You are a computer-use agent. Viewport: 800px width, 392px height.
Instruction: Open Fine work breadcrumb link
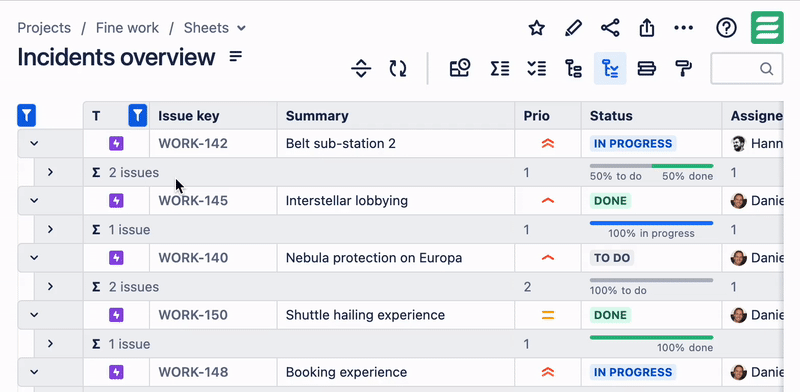[x=127, y=28]
